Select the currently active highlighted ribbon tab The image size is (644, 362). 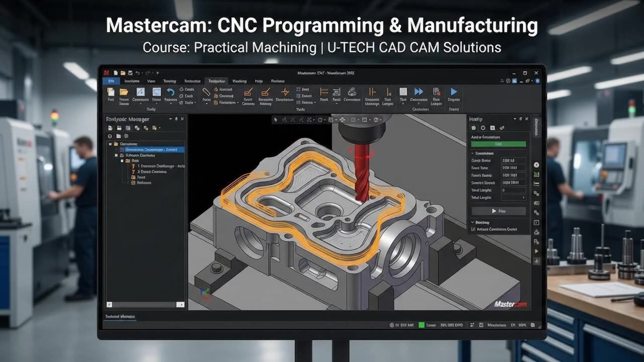(x=217, y=81)
